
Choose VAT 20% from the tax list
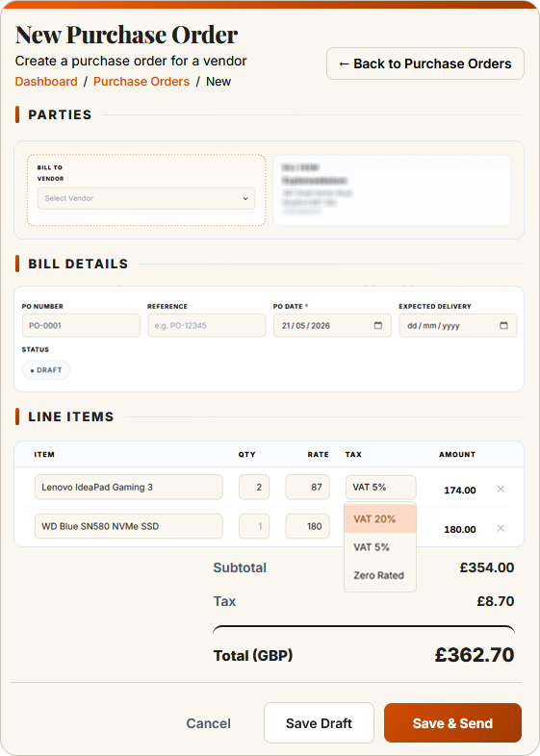[380, 518]
